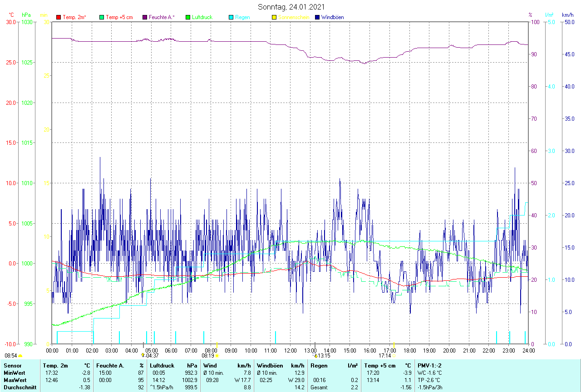This screenshot has height=392, width=581.
Task: Click the WC -1.6 °C wind chill value
Action: [x=429, y=372]
